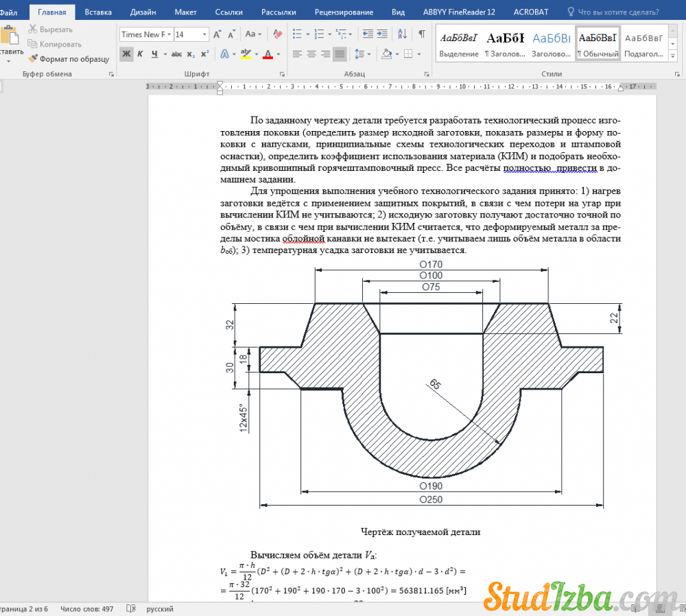Image resolution: width=686 pixels, height=616 pixels.
Task: Center align the text
Action: [311, 54]
